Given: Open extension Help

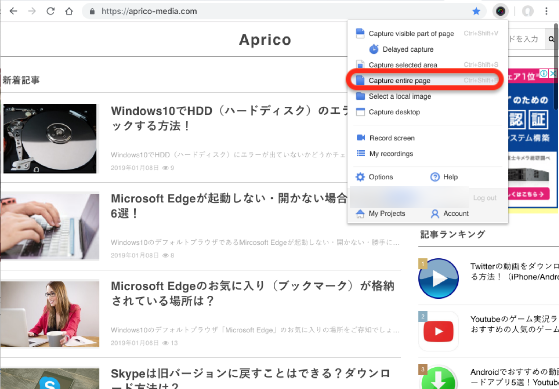Looking at the screenshot, I should click(444, 177).
